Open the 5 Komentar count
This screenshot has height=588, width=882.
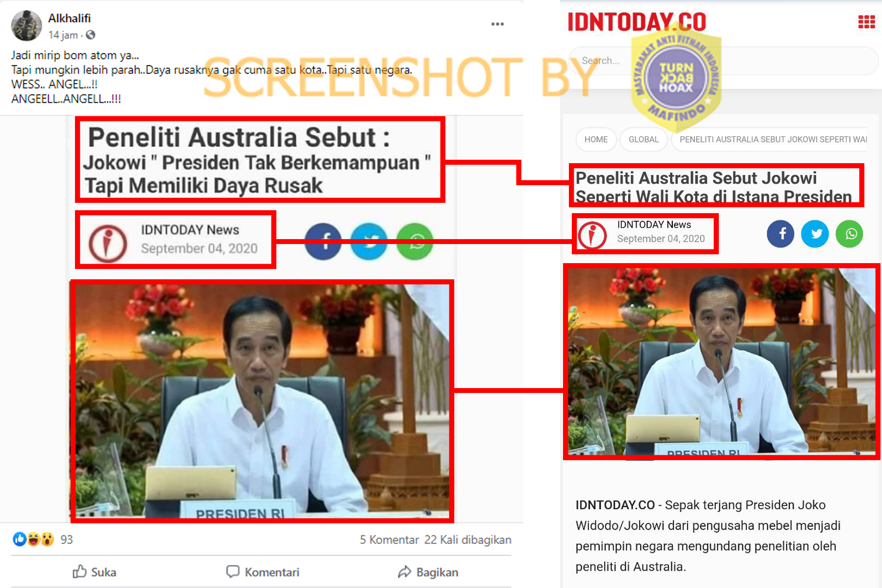389,539
